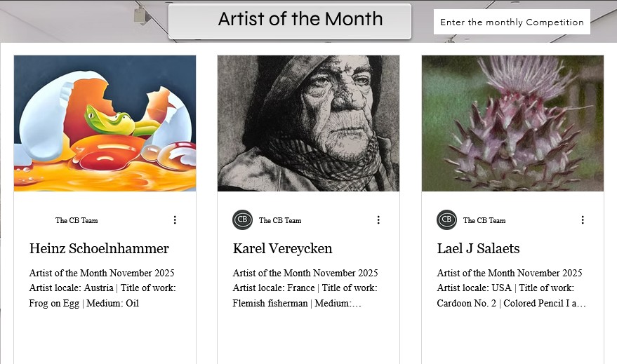Open more actions for Lael J Salaets post

582,220
